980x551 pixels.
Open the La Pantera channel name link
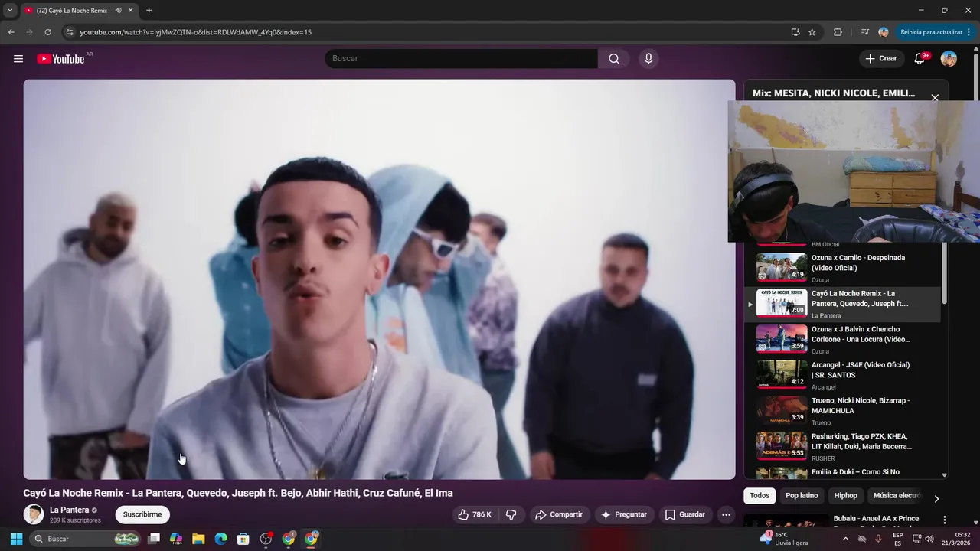(x=70, y=510)
